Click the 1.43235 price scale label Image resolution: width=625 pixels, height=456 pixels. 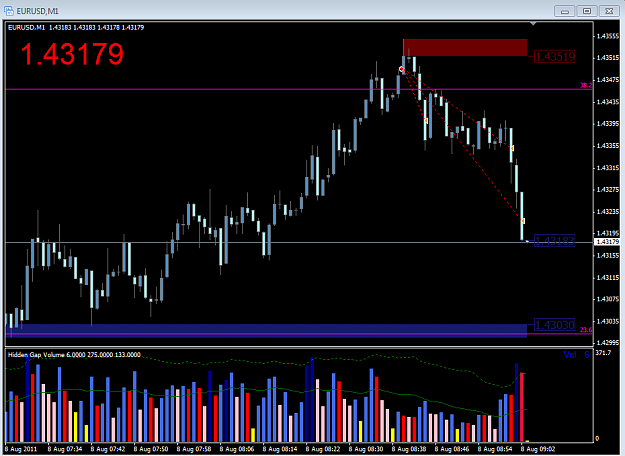(608, 212)
